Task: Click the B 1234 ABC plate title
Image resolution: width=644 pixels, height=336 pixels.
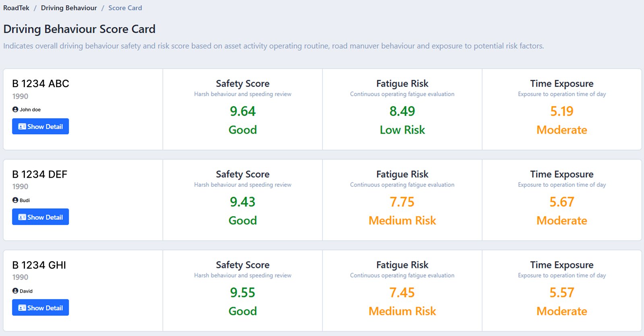Action: (41, 84)
